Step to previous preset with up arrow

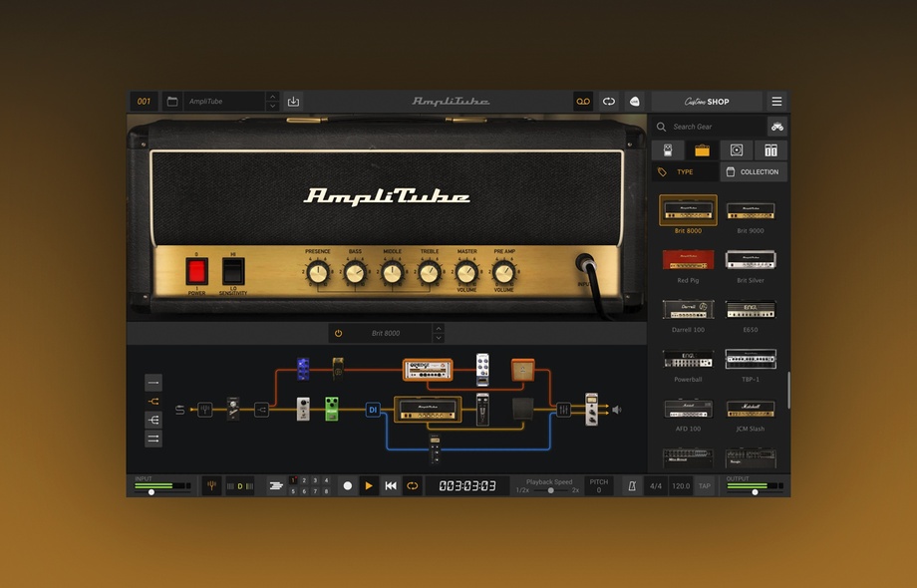coord(272,97)
